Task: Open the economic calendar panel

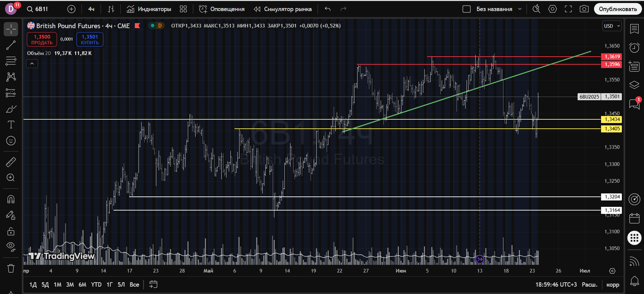Action: 634,218
